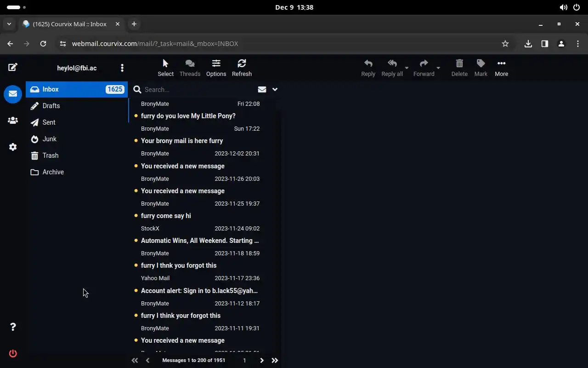Go to first page of messages

point(135,360)
